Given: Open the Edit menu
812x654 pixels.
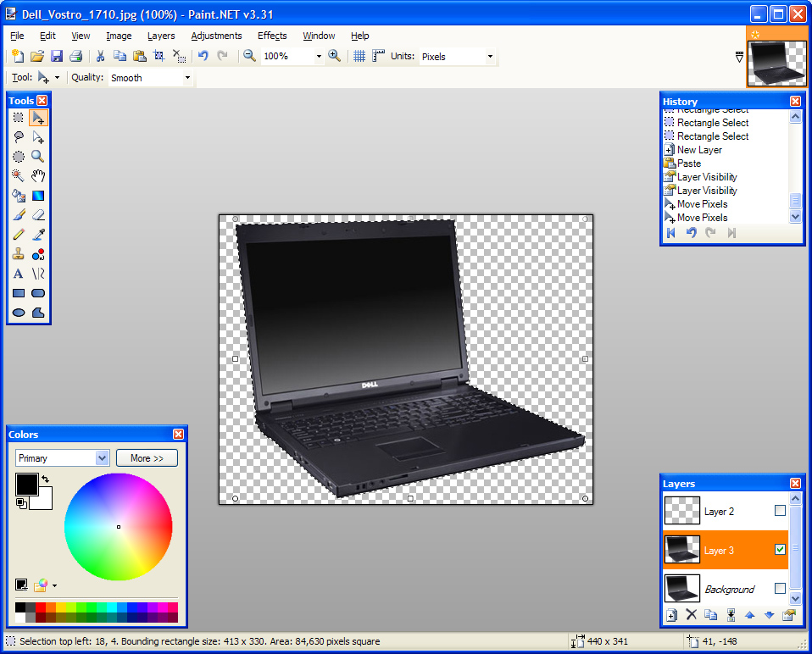Looking at the screenshot, I should [47, 36].
